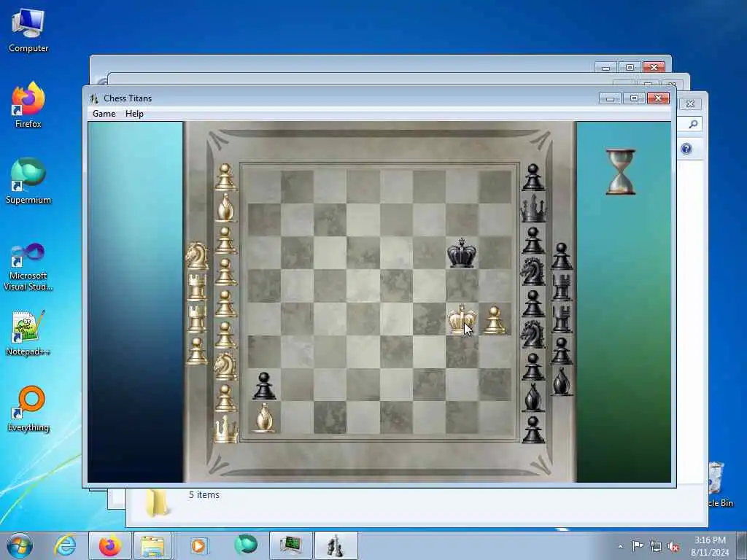The width and height of the screenshot is (747, 560).
Task: Open the Everything desktop shortcut
Action: 28,408
